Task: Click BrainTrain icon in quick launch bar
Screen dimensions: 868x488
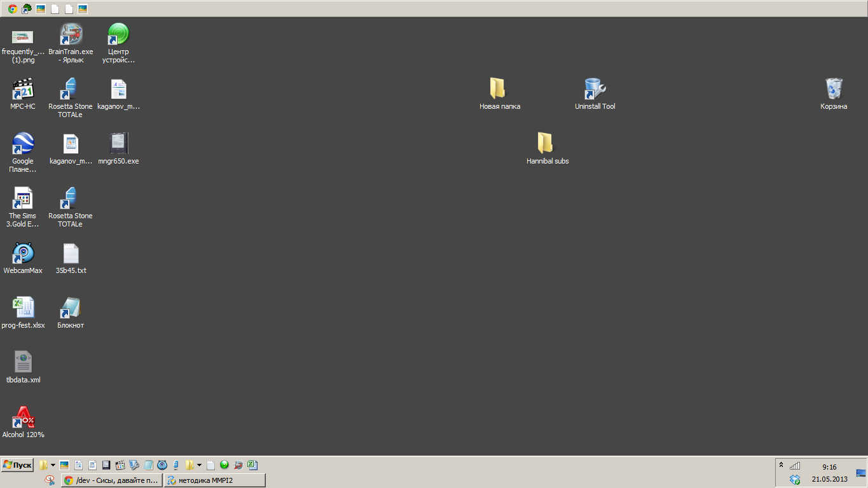Action: pos(238,465)
